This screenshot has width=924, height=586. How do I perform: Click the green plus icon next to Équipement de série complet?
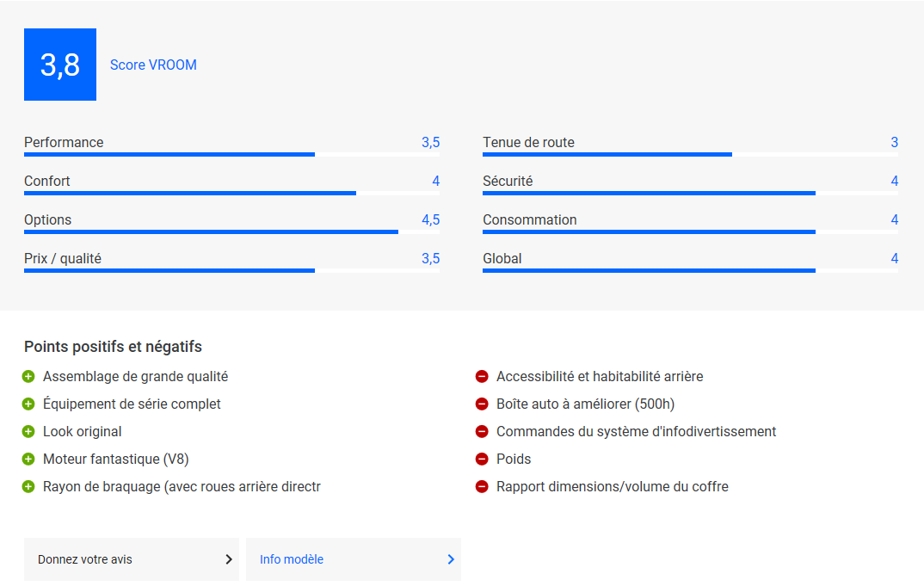coord(28,404)
